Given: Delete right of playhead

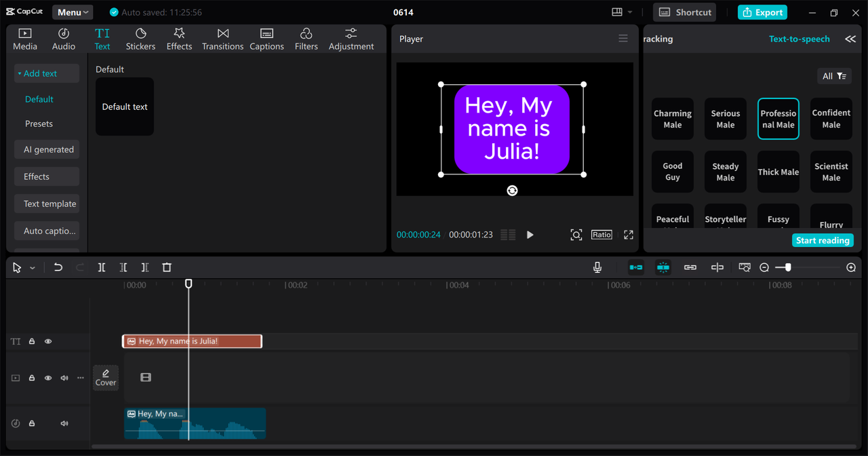Looking at the screenshot, I should click(x=145, y=267).
